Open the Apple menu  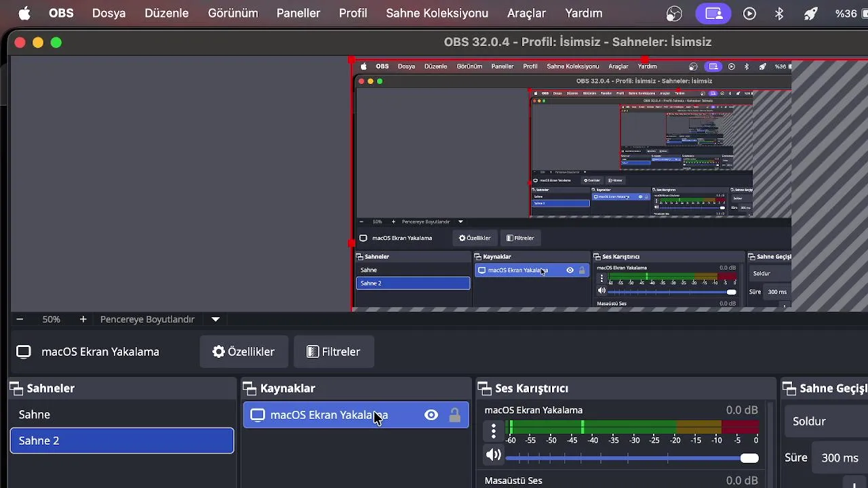[24, 13]
